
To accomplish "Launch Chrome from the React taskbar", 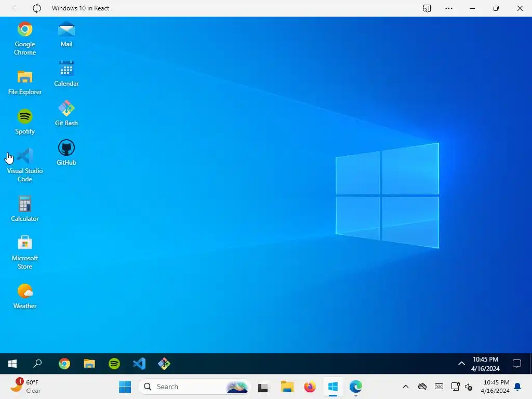I will (64, 364).
